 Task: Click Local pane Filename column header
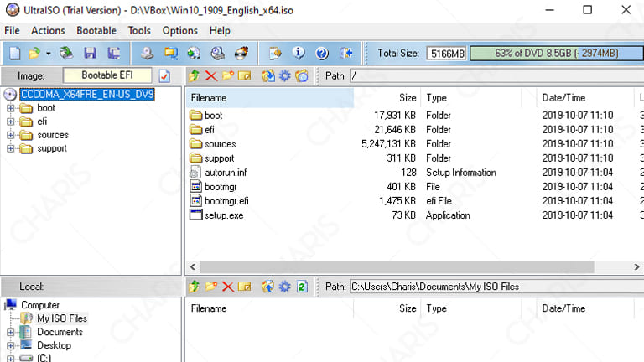pyautogui.click(x=269, y=308)
